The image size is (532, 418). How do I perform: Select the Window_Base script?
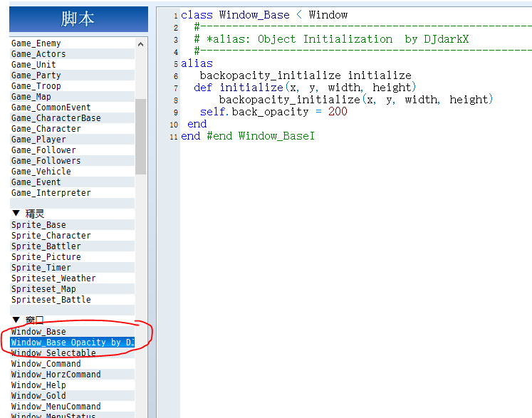click(72, 332)
